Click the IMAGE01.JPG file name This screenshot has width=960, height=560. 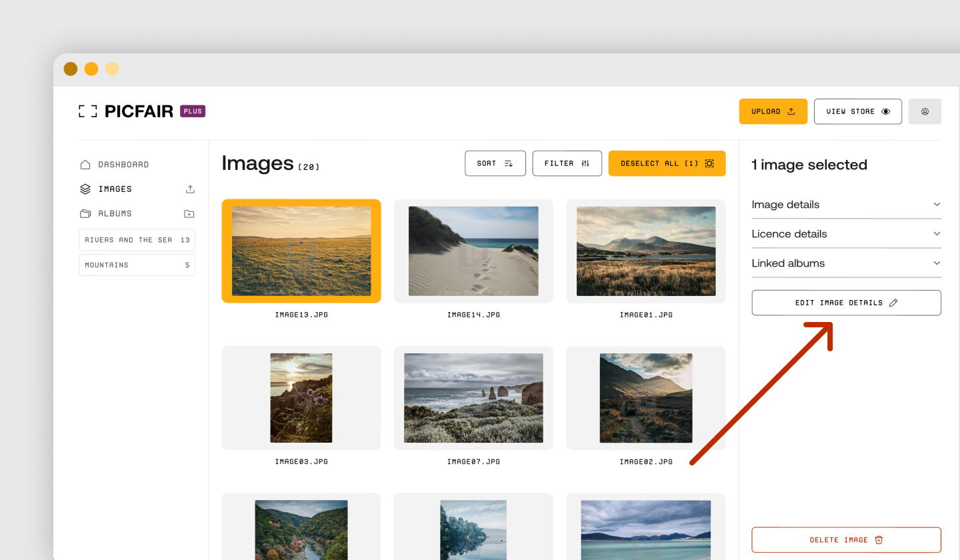[x=646, y=315]
